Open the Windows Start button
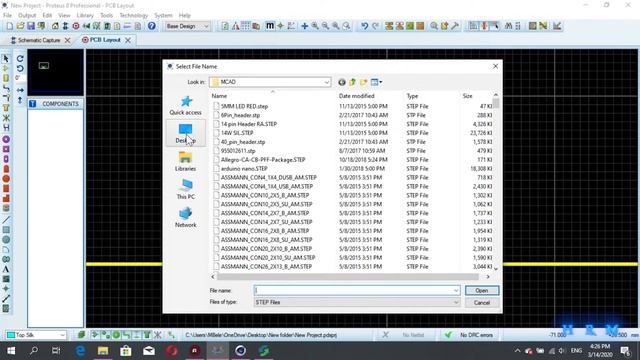The height and width of the screenshot is (360, 640). point(11,351)
